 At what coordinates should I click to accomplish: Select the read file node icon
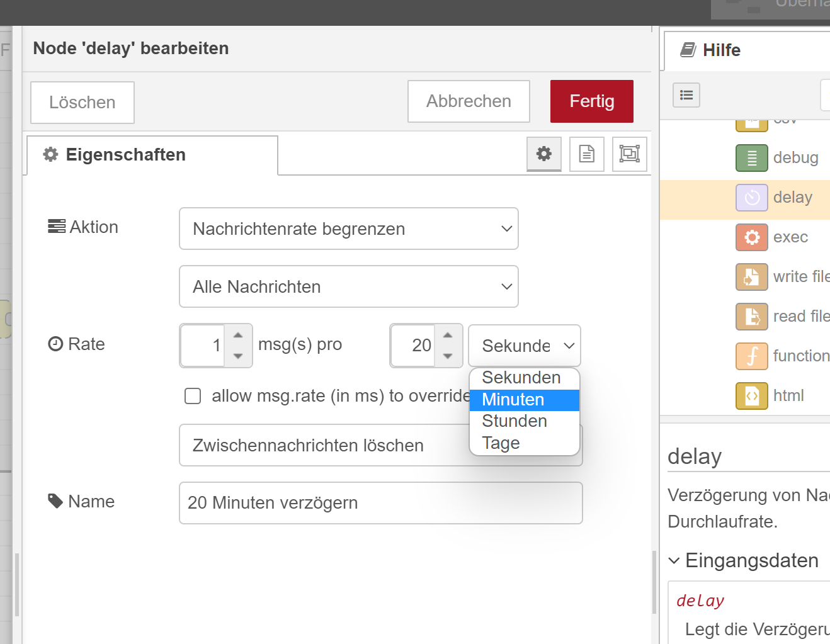tap(752, 317)
